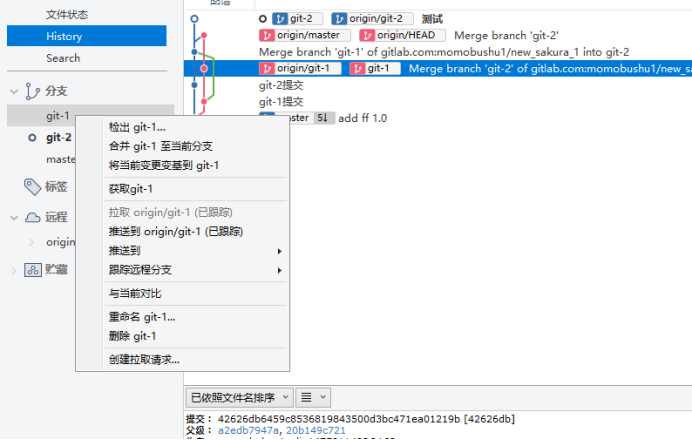Click the origin/git-1 branch label

[x=299, y=68]
